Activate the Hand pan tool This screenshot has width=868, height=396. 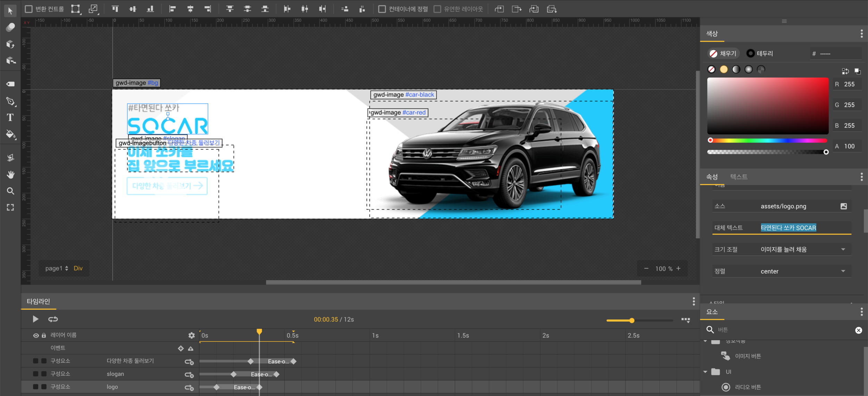click(10, 174)
